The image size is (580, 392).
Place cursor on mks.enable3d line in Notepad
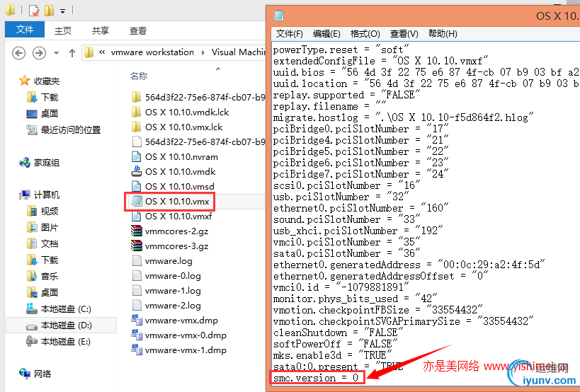pyautogui.click(x=332, y=355)
